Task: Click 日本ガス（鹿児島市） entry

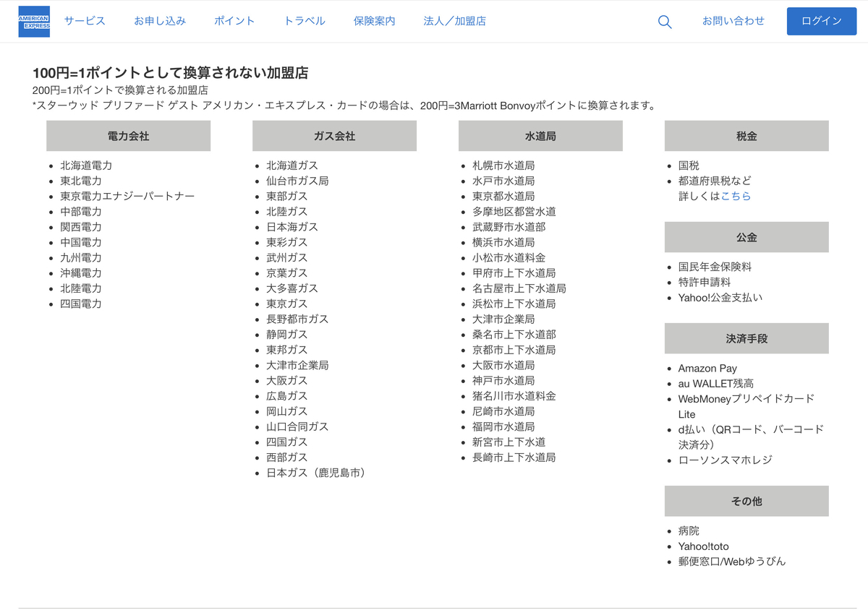Action: coord(318,473)
